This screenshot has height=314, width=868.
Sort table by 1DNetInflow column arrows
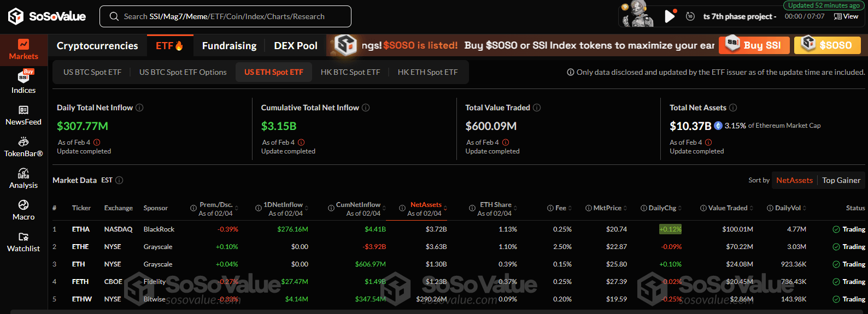click(x=307, y=208)
